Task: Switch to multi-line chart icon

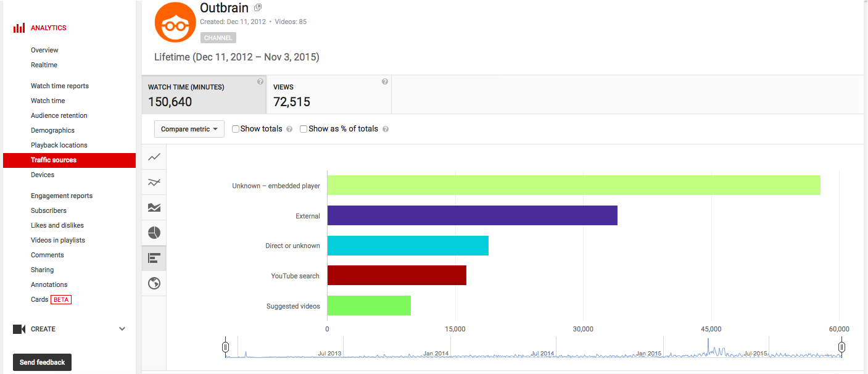Action: (154, 182)
